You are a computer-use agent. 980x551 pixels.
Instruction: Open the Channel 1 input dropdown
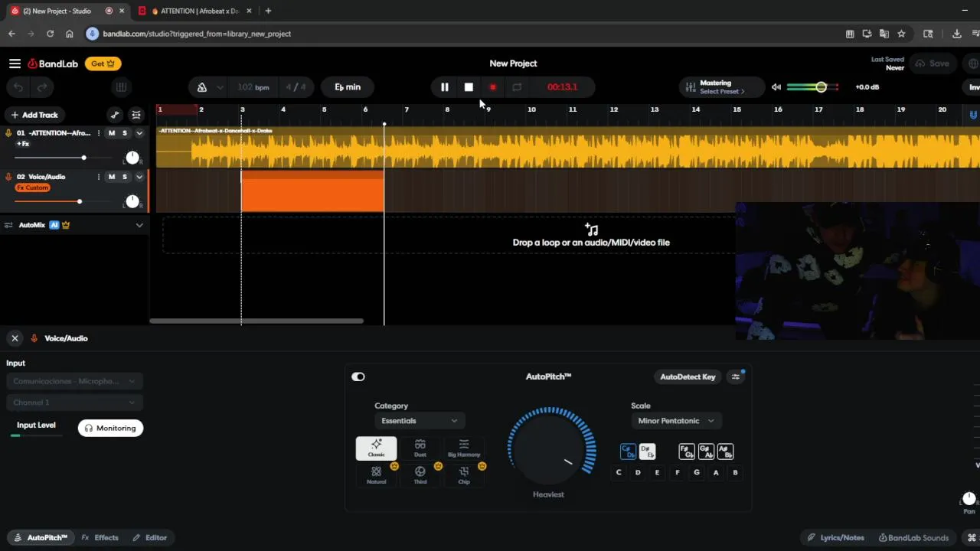pos(74,403)
